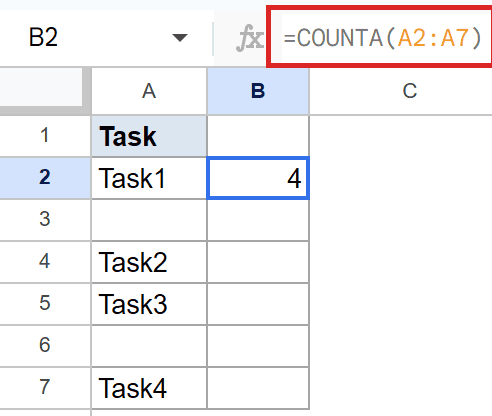Select row 2 header
The image size is (492, 416).
tap(45, 178)
